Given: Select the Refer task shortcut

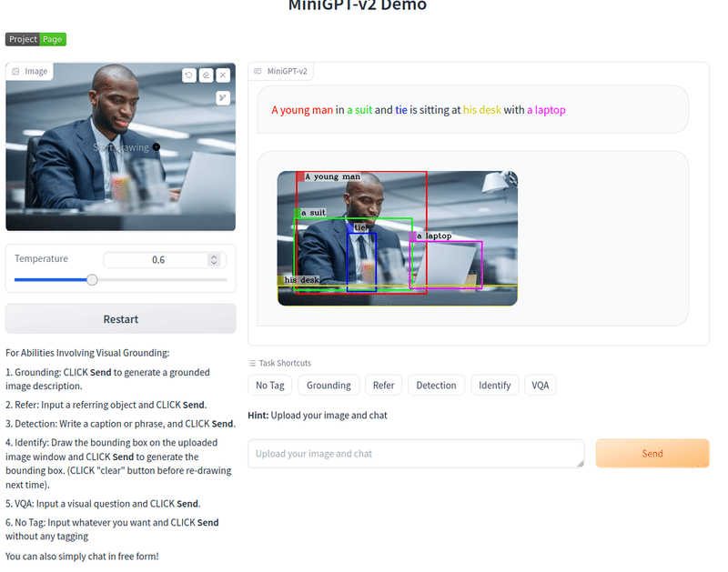Looking at the screenshot, I should [x=383, y=386].
